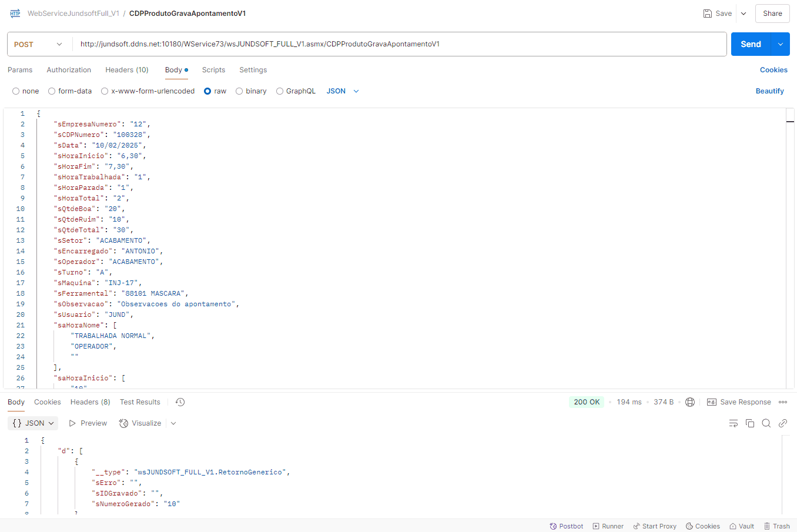
Task: Choose the GraphQL body option
Action: coord(280,91)
